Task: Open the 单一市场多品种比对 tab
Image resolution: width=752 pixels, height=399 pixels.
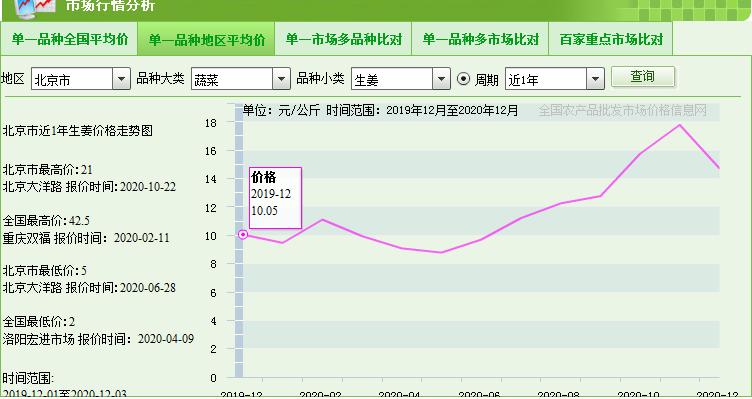Action: pos(343,39)
